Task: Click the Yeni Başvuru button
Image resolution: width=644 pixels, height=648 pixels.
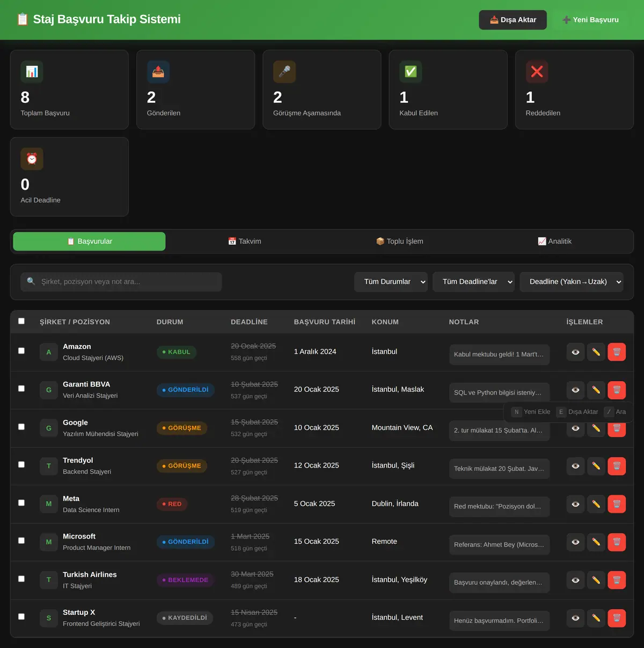Action: 590,20
